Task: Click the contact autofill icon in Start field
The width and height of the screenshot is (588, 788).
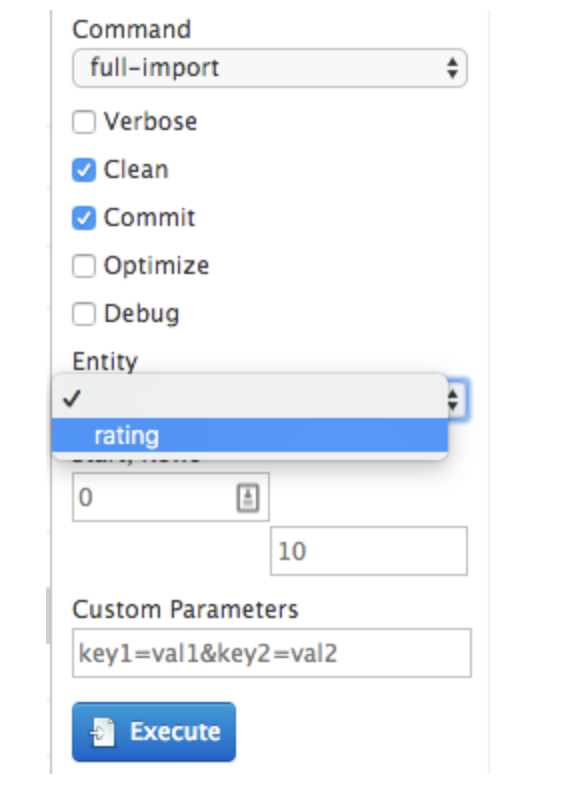Action: (x=248, y=498)
